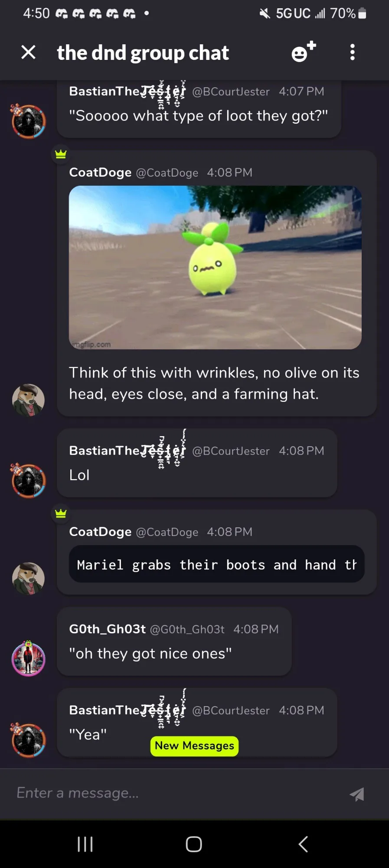Tap the send message paper plane icon

(357, 794)
